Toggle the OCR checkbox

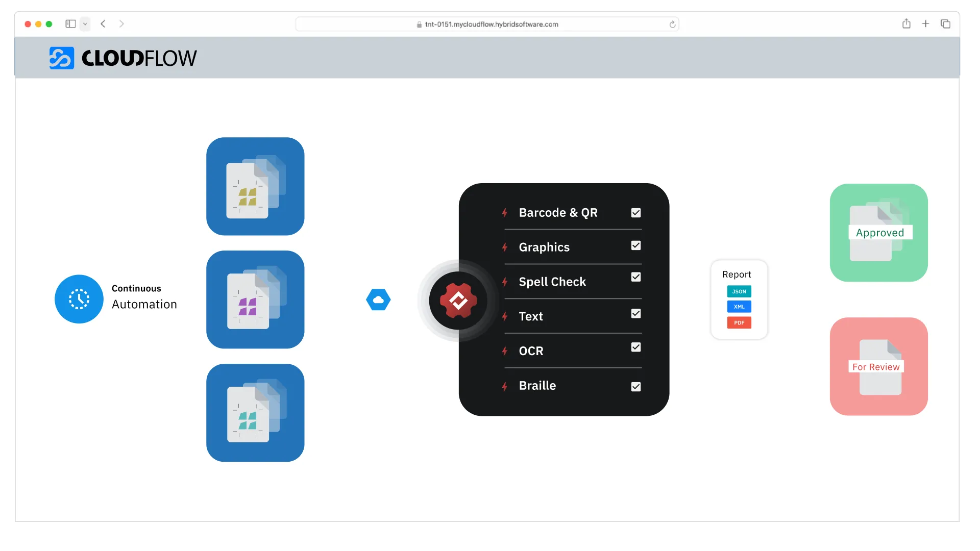tap(636, 347)
